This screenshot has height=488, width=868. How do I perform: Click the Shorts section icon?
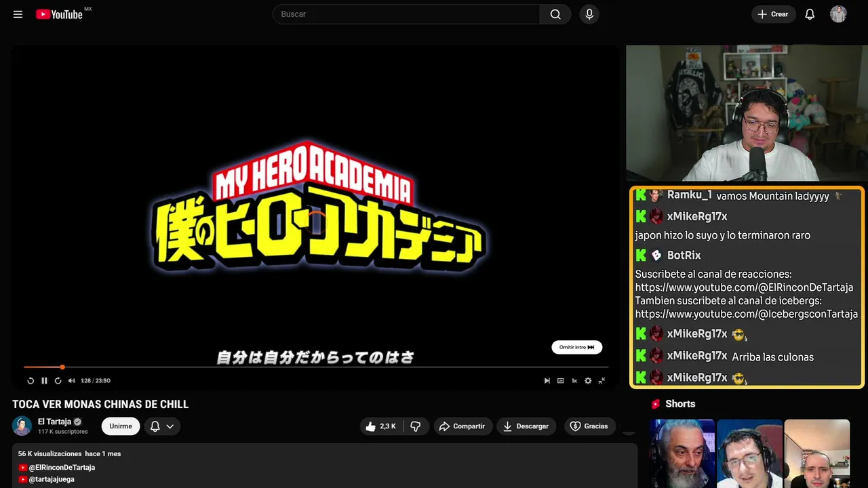coord(656,404)
